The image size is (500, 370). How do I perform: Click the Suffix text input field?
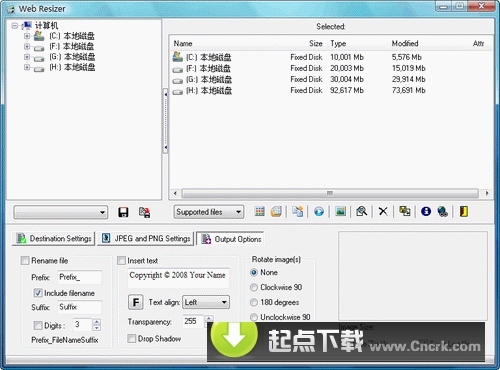pos(80,307)
